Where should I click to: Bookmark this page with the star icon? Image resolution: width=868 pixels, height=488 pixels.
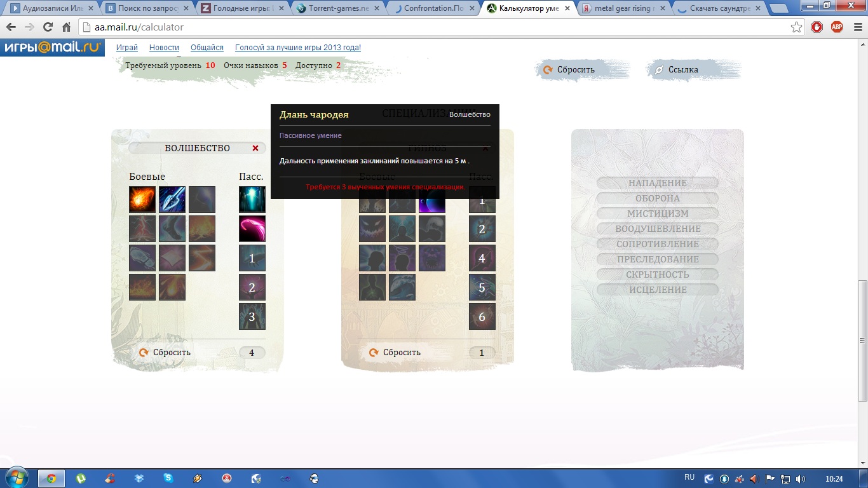tap(796, 27)
